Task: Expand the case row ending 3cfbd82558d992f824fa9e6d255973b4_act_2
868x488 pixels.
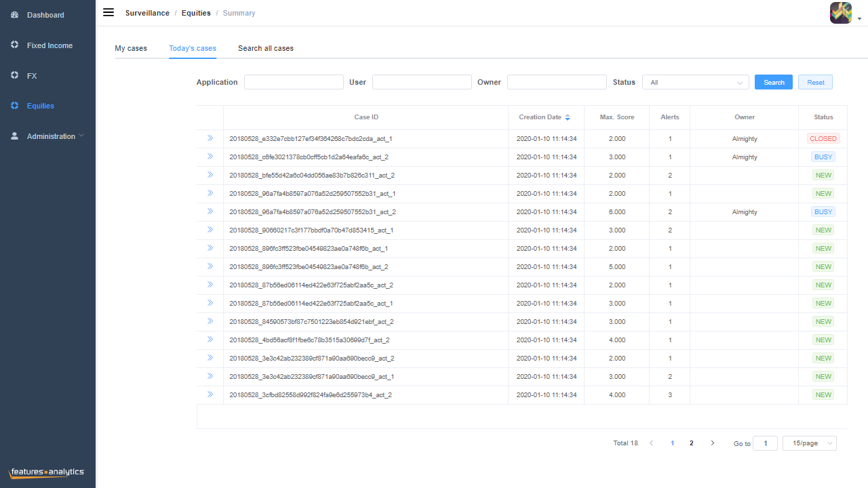Action: [210, 394]
